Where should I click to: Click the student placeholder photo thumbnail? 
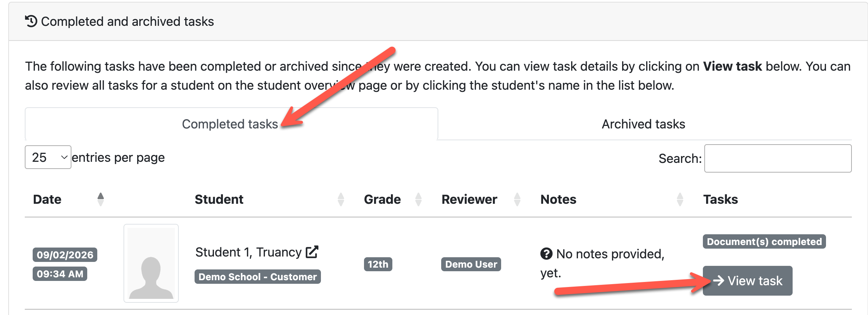151,263
